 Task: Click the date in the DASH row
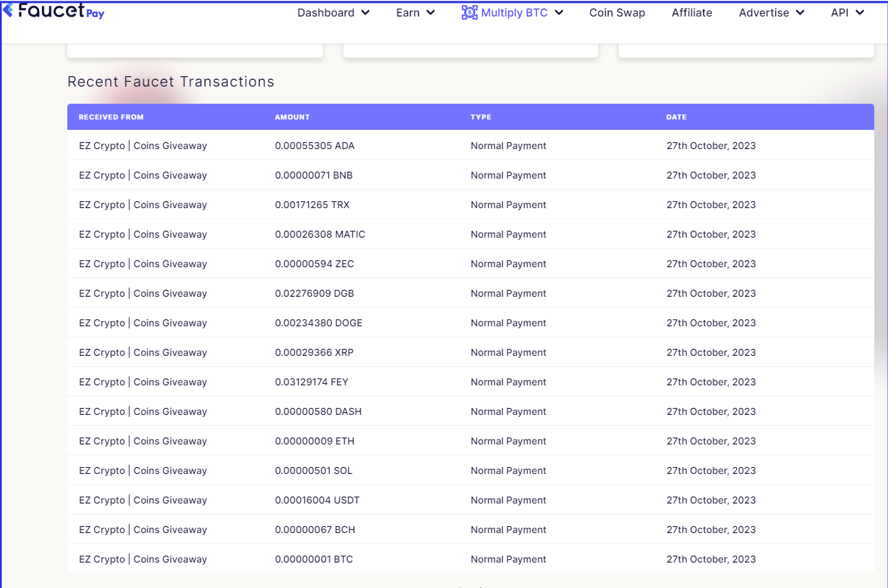(711, 411)
